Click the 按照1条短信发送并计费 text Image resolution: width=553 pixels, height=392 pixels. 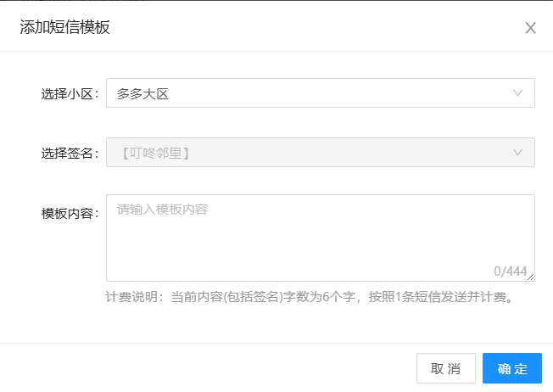438,298
